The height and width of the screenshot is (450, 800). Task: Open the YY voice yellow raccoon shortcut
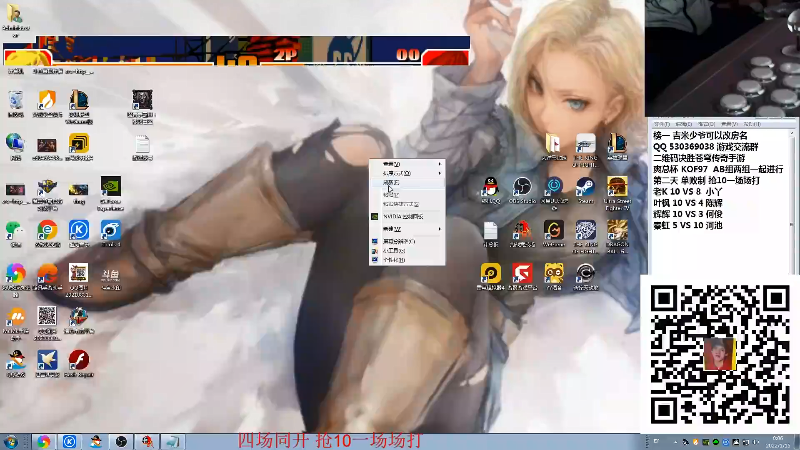point(554,277)
